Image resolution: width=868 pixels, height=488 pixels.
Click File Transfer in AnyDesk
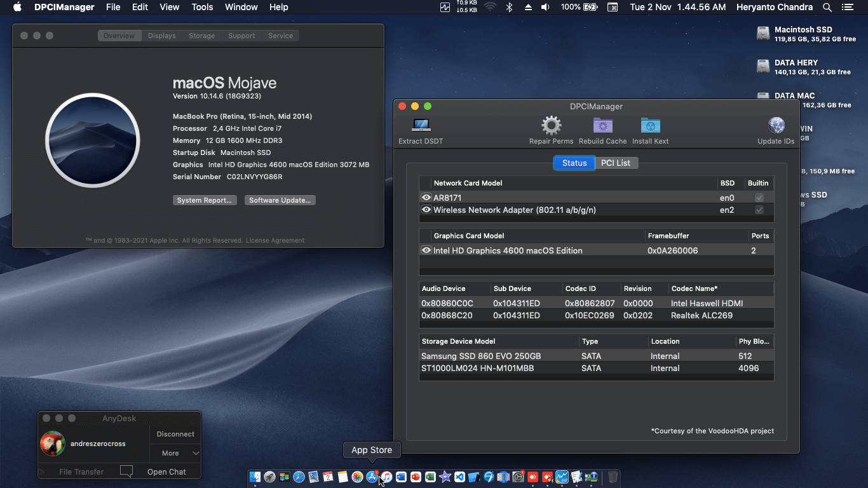81,471
